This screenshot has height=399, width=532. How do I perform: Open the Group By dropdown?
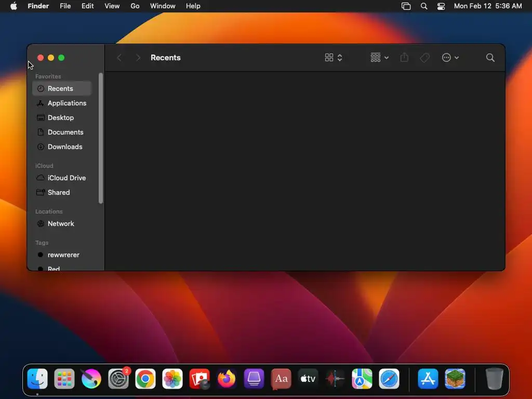pos(379,58)
